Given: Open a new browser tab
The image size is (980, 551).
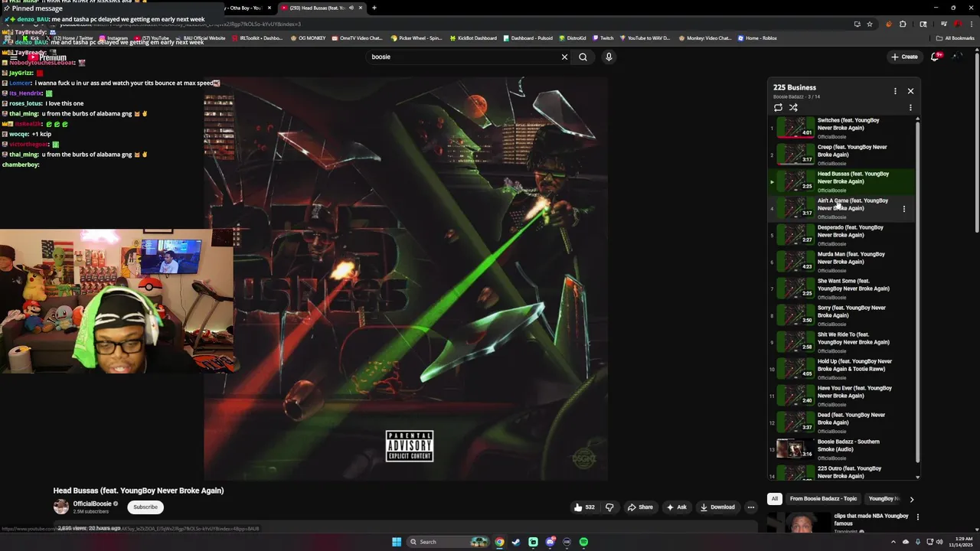Looking at the screenshot, I should pos(374,8).
